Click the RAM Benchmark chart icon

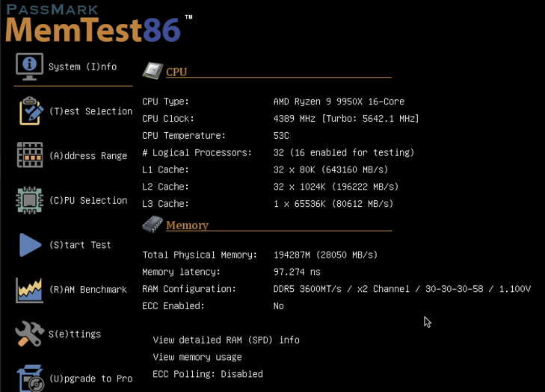tap(30, 290)
